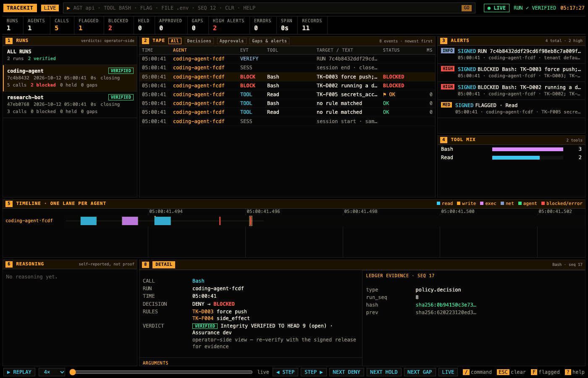Image resolution: width=588 pixels, height=378 pixels.
Task: Select the TK-D003 force push BLOCK row
Action: (287, 77)
